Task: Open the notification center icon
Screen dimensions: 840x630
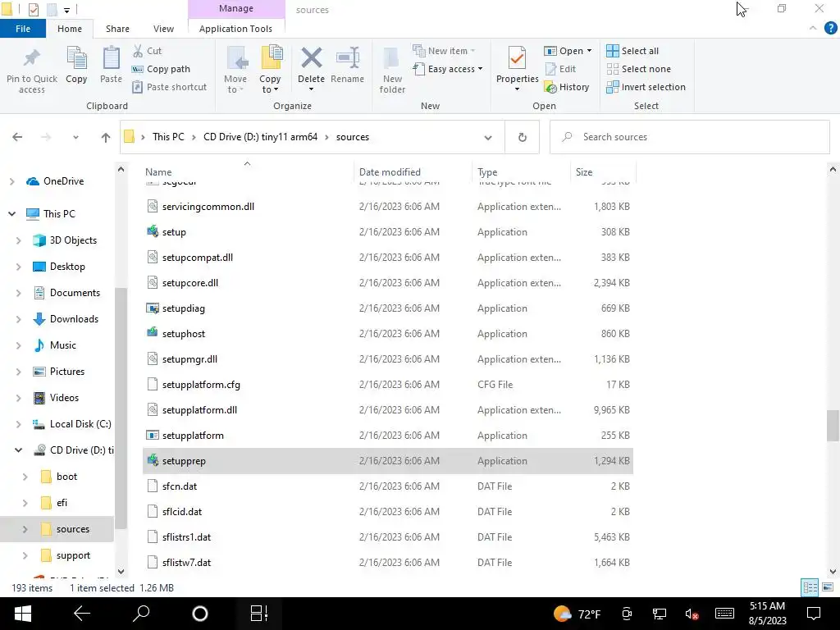Action: 814,614
